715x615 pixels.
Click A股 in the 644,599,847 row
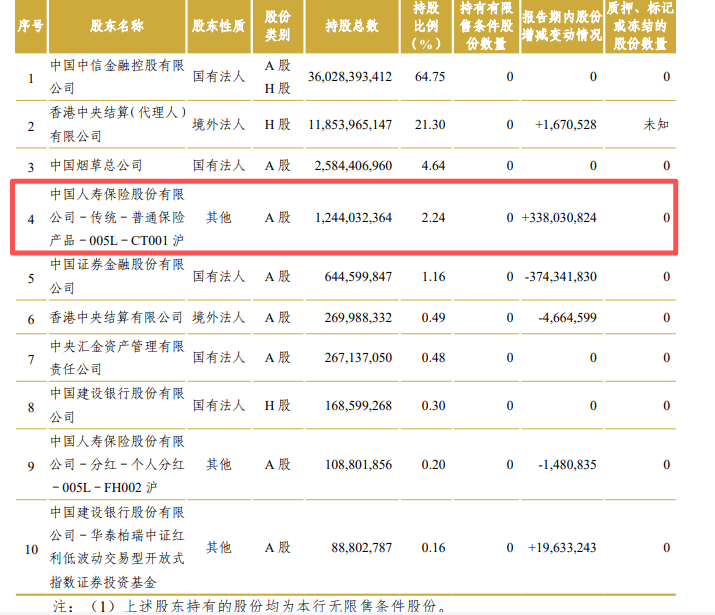pyautogui.click(x=277, y=277)
